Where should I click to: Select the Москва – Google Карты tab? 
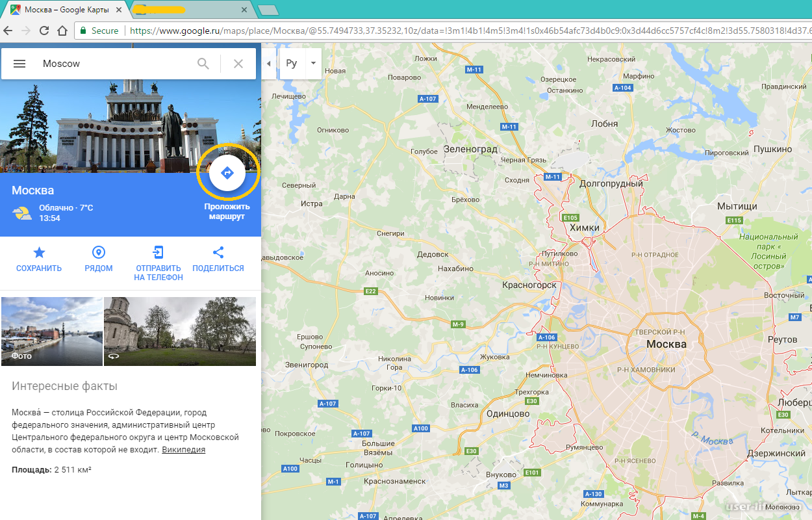click(x=66, y=10)
